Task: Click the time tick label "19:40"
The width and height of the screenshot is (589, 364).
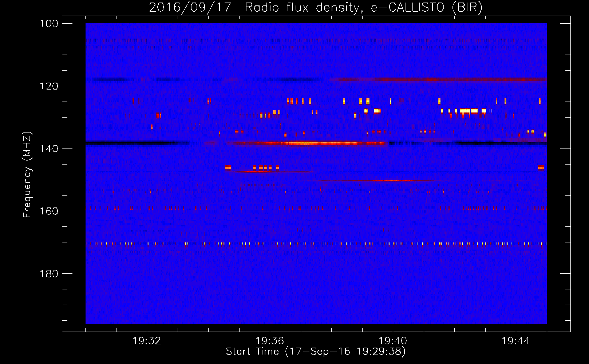Action: (x=393, y=341)
